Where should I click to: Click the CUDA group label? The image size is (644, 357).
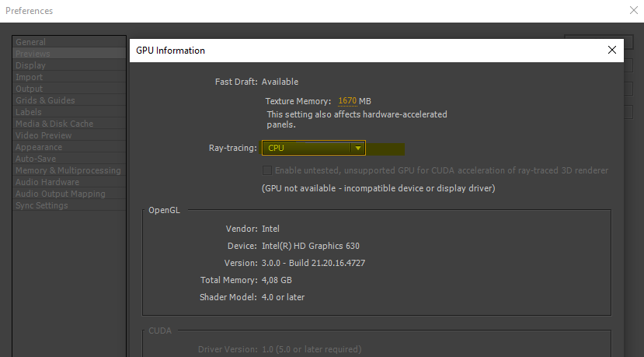coord(160,331)
